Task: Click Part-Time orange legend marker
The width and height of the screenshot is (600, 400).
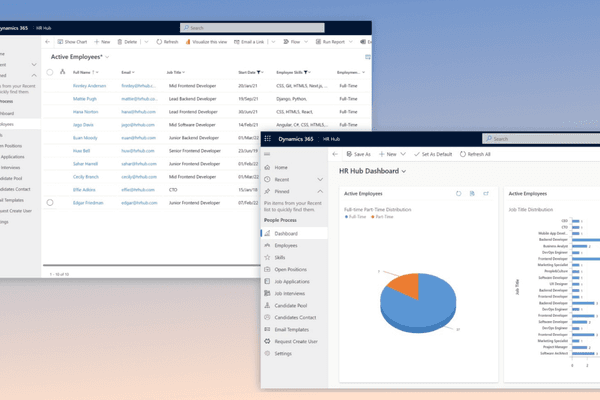Action: tap(373, 217)
